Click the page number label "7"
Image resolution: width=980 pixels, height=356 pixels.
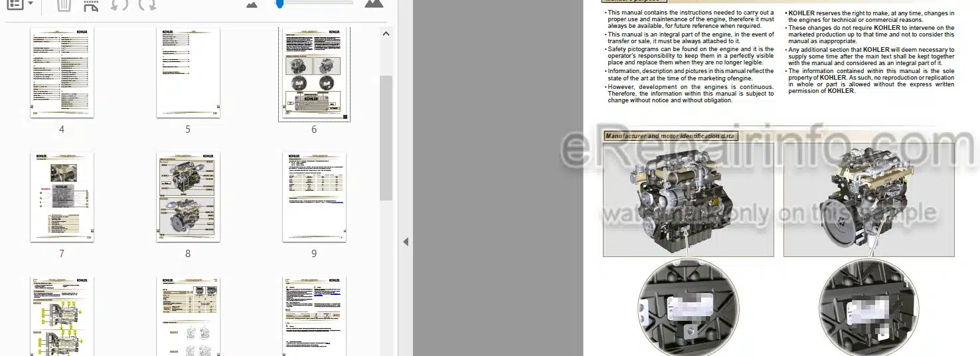tap(62, 254)
